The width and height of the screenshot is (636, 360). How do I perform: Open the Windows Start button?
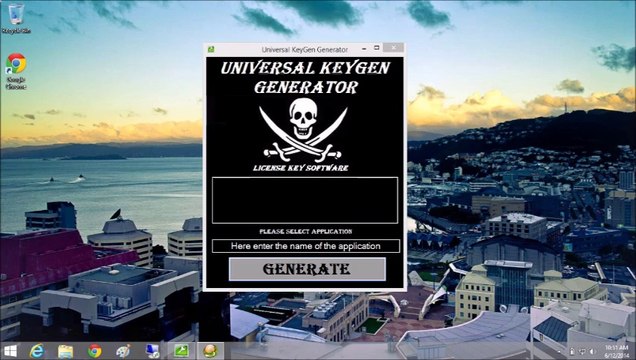click(10, 351)
